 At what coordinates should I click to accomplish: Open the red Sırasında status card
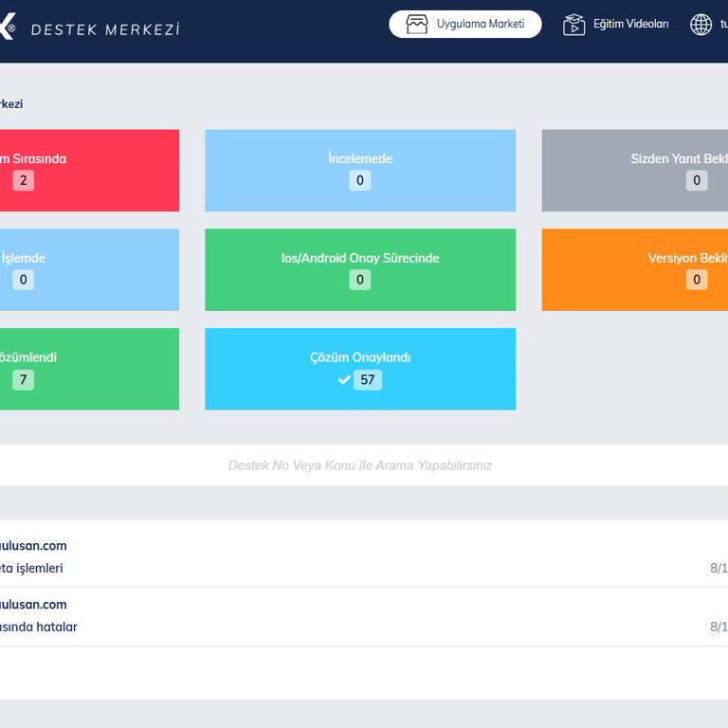click(x=89, y=171)
